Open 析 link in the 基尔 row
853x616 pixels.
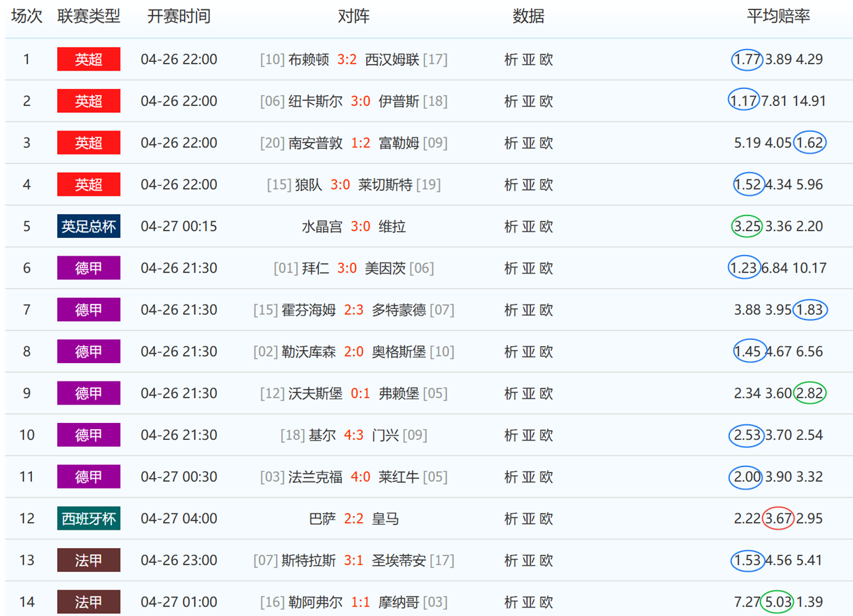coord(511,435)
